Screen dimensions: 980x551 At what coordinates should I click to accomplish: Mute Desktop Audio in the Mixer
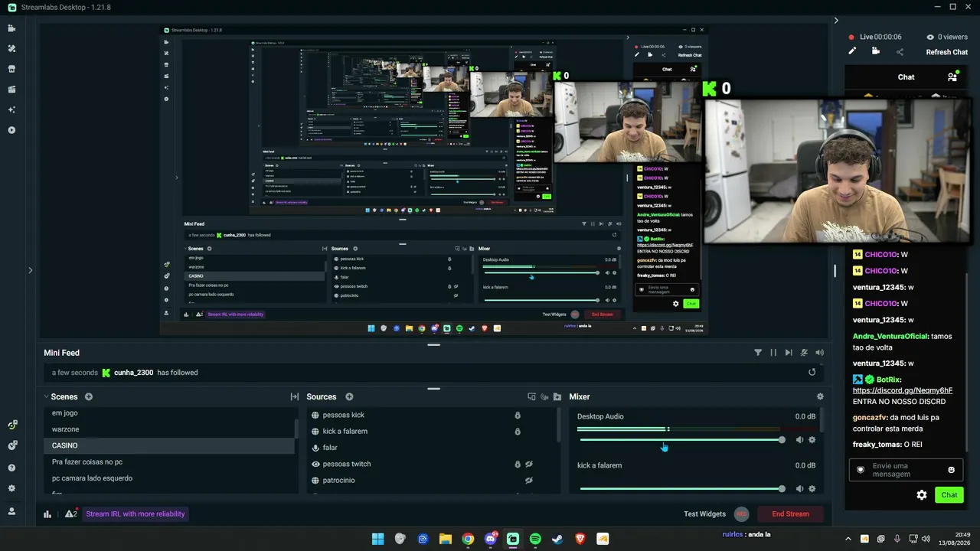[x=799, y=440]
